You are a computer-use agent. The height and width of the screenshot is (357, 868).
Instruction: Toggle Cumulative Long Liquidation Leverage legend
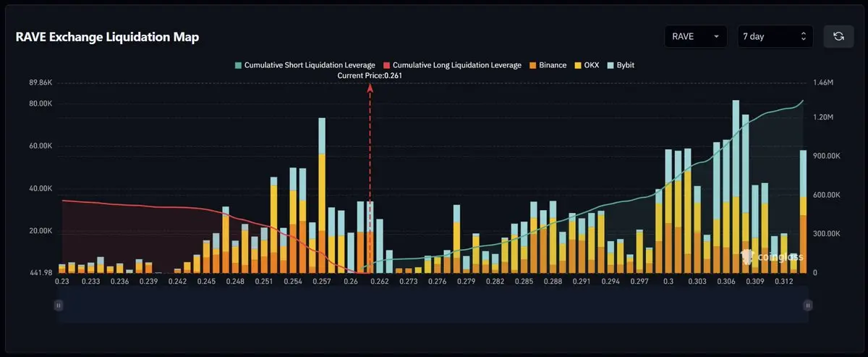(x=452, y=65)
